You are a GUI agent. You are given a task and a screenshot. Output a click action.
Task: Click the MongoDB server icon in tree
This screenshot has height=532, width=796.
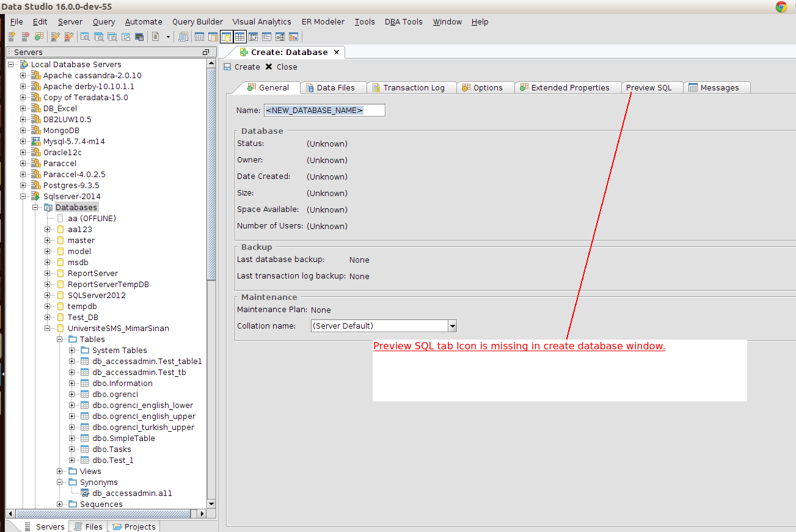tap(37, 130)
